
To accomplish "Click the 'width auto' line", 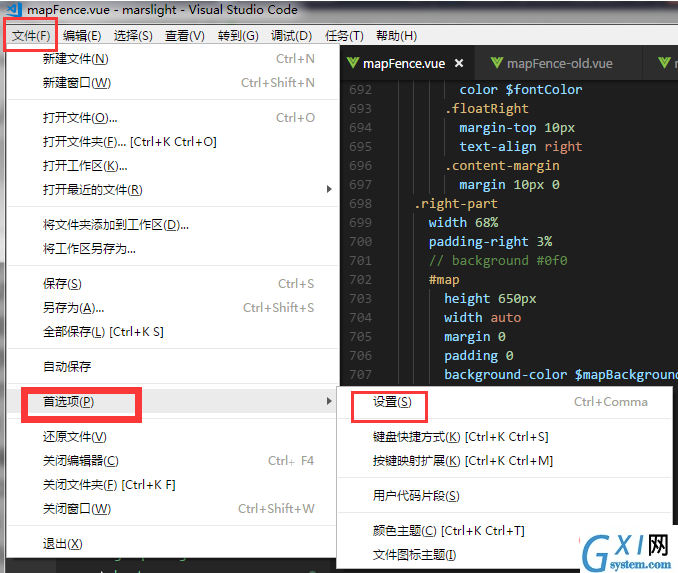I will [x=483, y=318].
